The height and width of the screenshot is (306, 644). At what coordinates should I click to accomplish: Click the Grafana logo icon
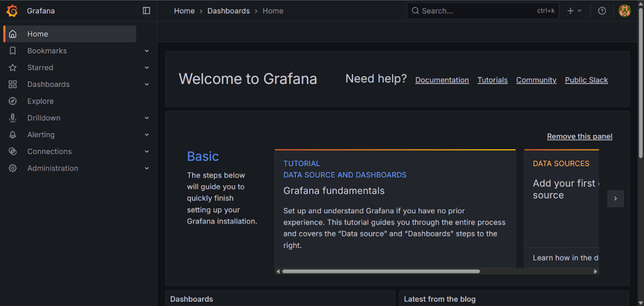(x=12, y=11)
